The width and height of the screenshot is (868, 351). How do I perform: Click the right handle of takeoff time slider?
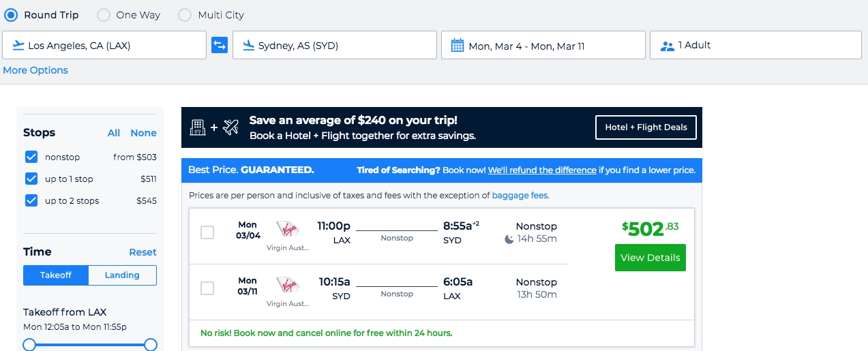pos(151,345)
